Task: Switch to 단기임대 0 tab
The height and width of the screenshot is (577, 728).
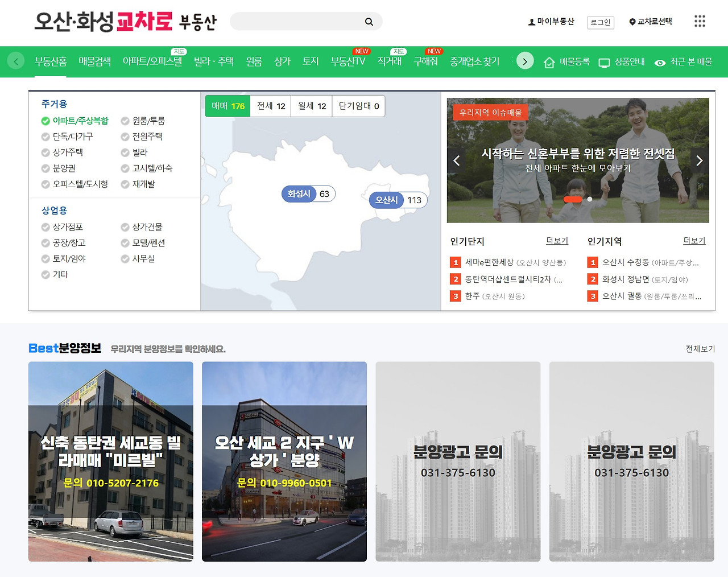Action: tap(358, 106)
